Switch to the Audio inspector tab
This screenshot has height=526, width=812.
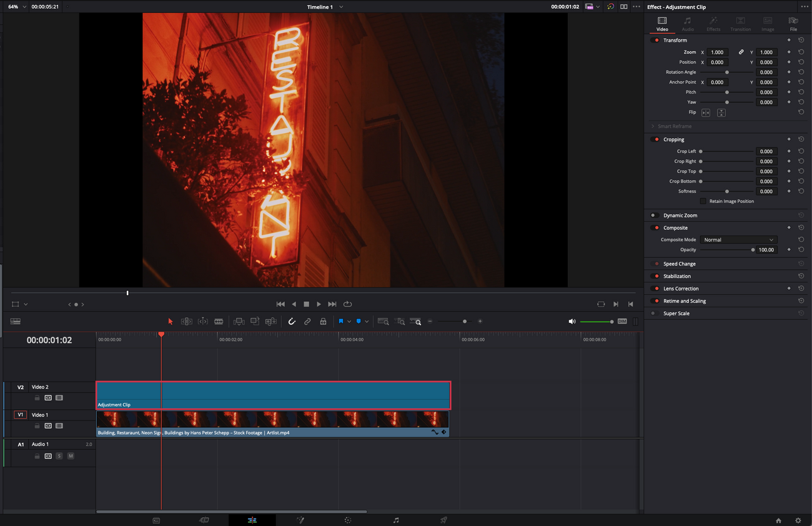tap(688, 24)
